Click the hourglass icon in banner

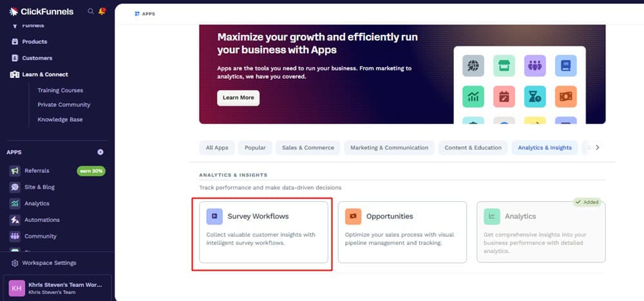[535, 97]
